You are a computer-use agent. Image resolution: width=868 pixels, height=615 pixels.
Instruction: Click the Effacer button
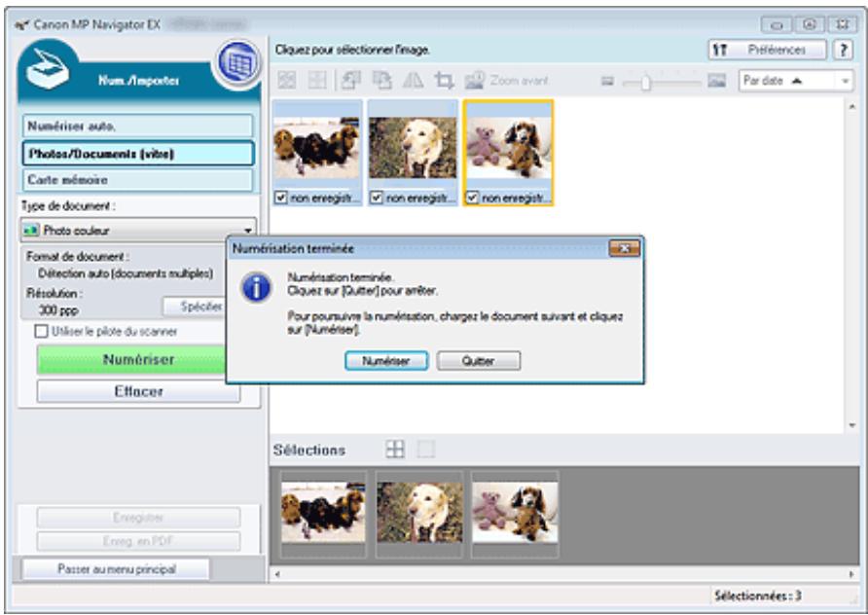[x=138, y=391]
